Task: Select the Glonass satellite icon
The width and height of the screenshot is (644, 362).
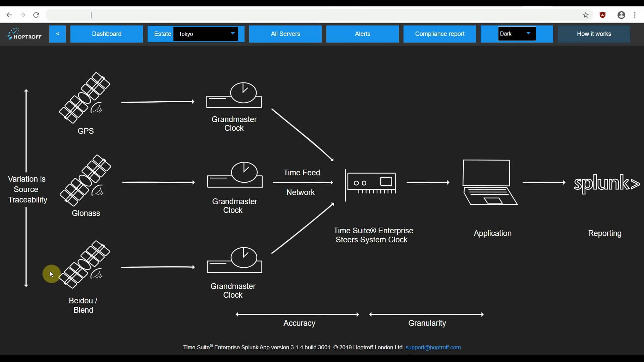Action: (x=85, y=180)
